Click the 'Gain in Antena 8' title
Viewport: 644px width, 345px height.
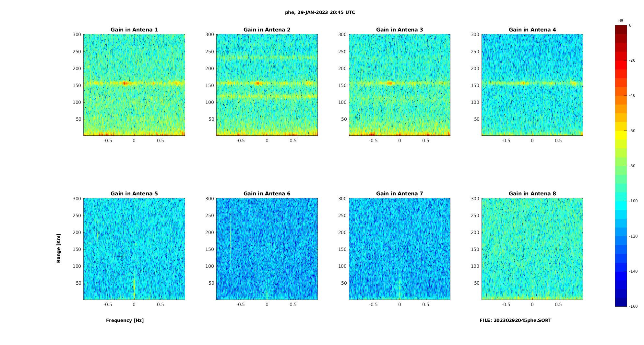tap(532, 193)
